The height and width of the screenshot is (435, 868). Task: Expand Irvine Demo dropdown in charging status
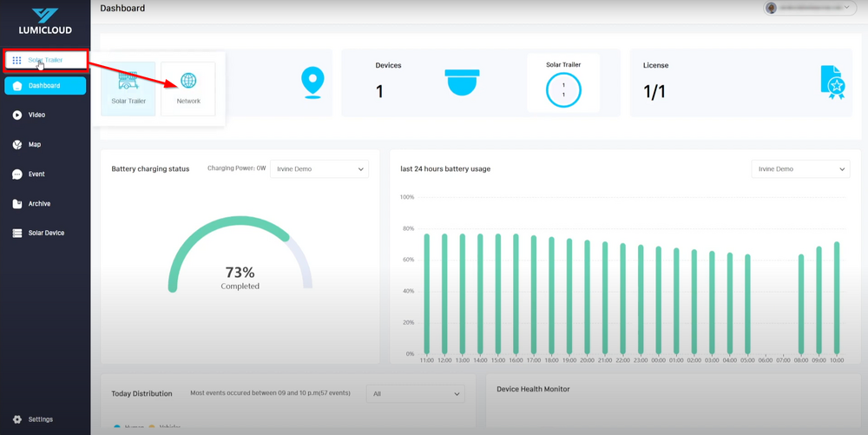(x=319, y=168)
